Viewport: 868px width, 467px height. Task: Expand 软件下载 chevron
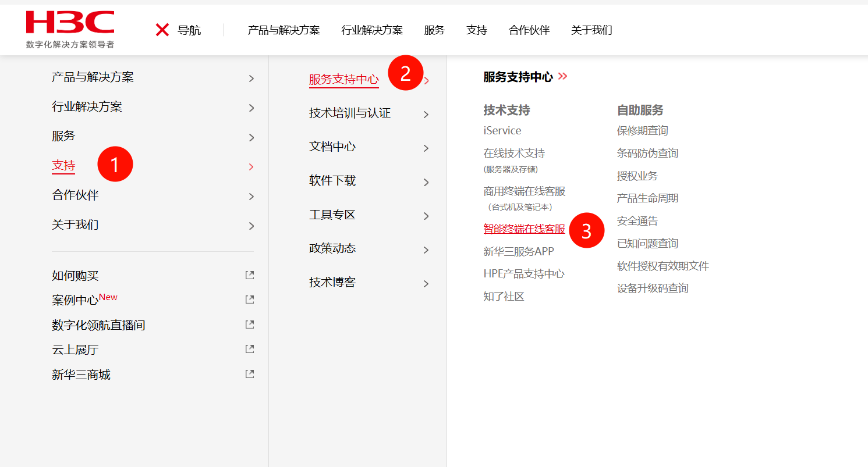tap(426, 182)
